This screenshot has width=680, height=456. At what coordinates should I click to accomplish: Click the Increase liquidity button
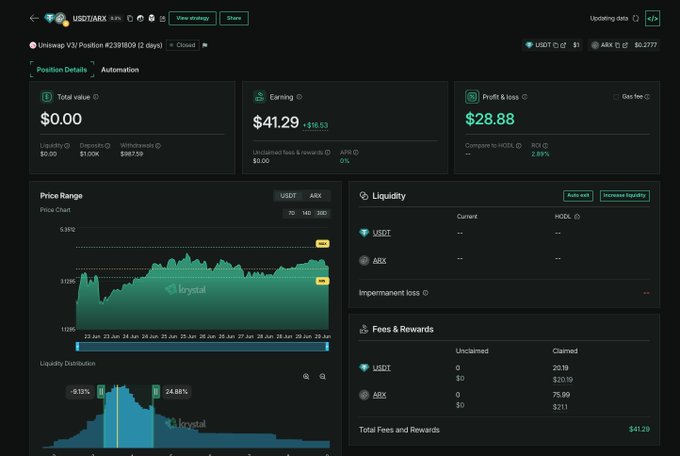coord(624,196)
